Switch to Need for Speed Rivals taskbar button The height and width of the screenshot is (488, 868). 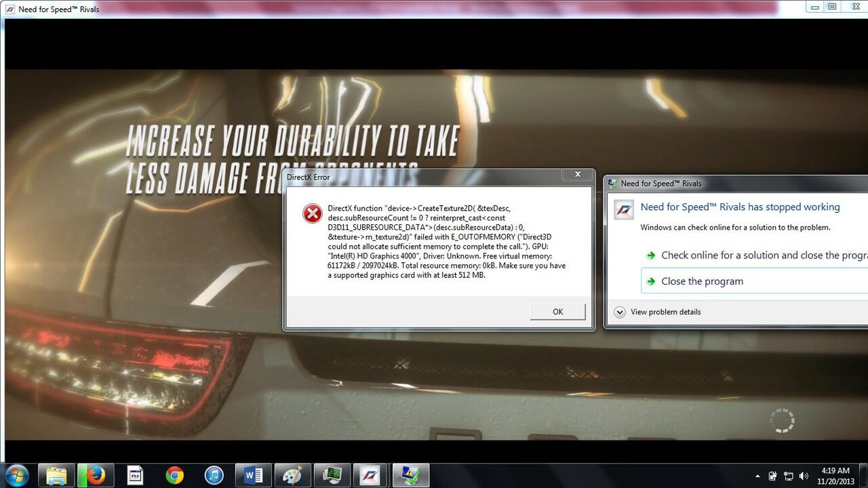[x=372, y=476]
